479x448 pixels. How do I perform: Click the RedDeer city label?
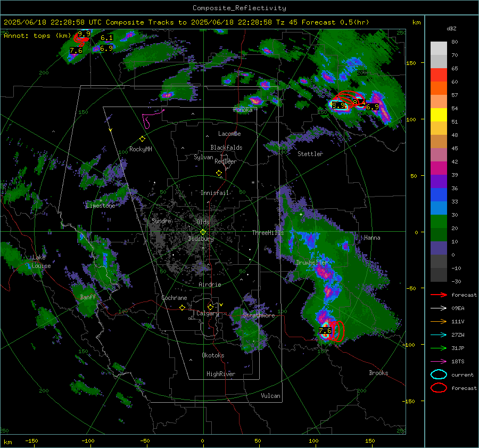point(226,161)
